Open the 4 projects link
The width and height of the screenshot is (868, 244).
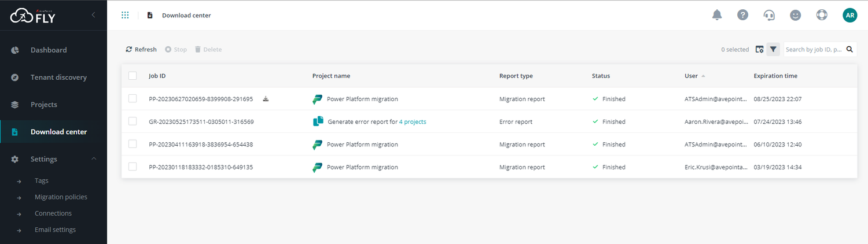tap(413, 122)
